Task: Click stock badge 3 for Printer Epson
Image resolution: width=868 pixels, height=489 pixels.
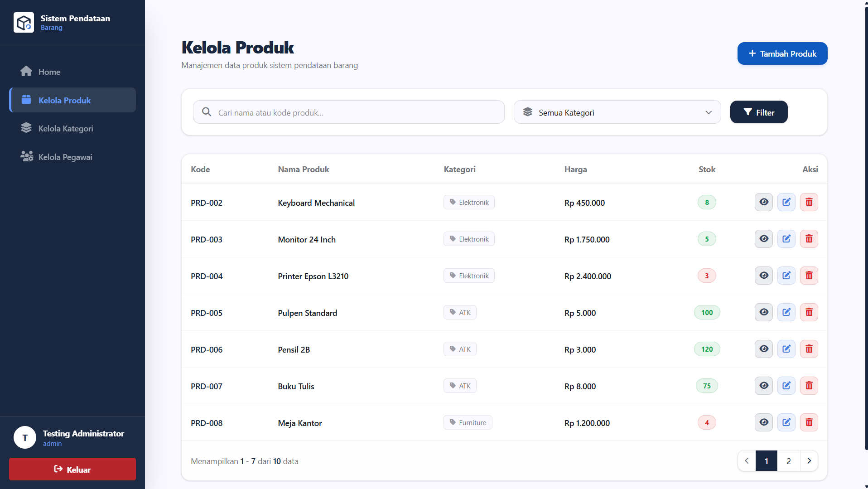Action: tap(707, 276)
